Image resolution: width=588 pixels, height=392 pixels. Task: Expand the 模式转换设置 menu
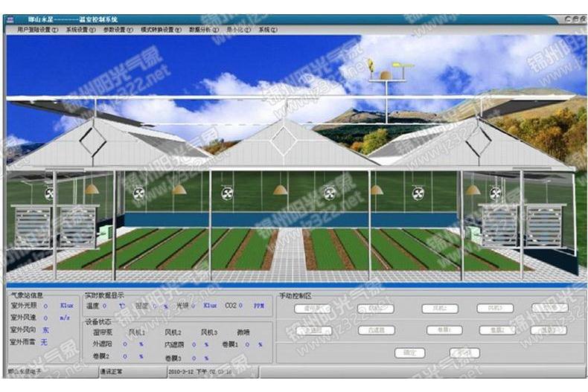point(161,30)
